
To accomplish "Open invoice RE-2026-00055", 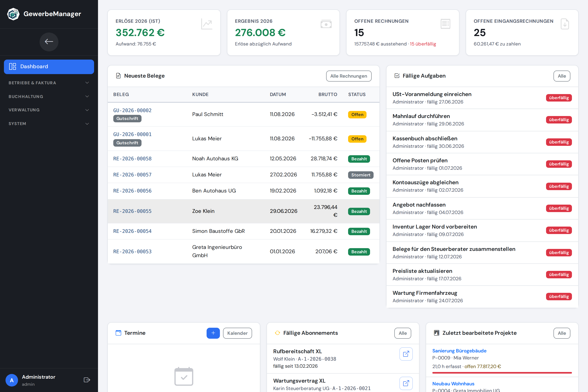I will [x=132, y=211].
